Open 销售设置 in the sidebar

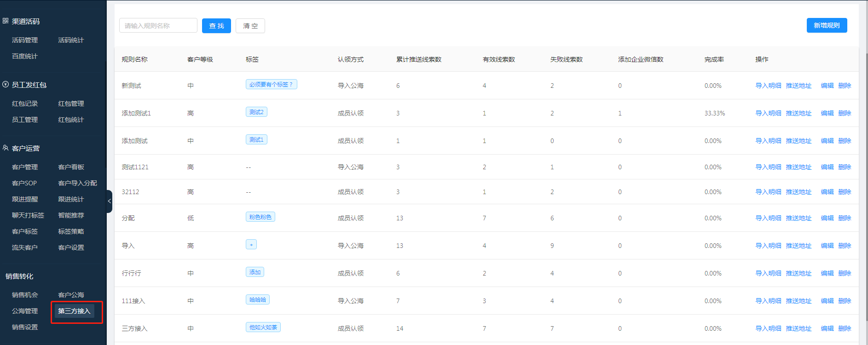(25, 327)
